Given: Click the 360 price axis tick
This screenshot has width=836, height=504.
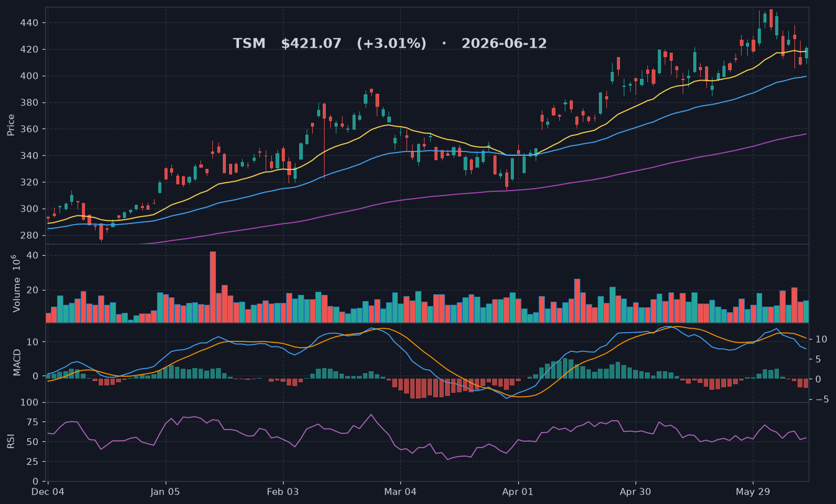Looking at the screenshot, I should [x=30, y=129].
